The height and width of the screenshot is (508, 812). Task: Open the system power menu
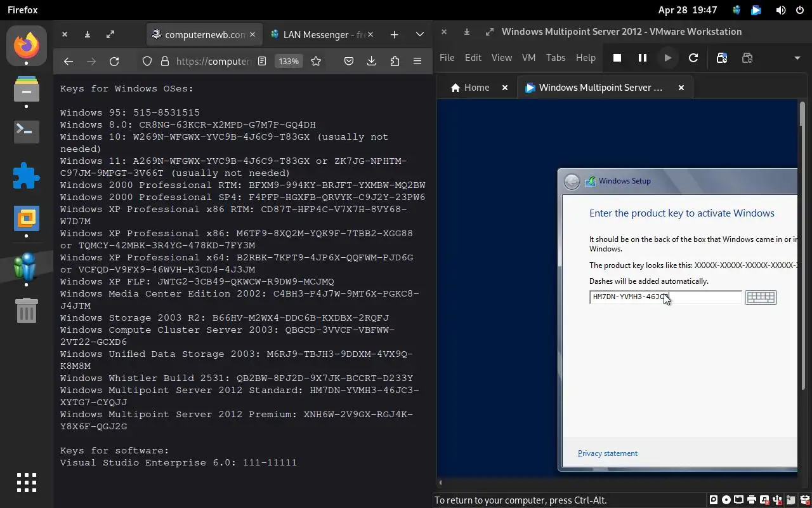point(799,10)
